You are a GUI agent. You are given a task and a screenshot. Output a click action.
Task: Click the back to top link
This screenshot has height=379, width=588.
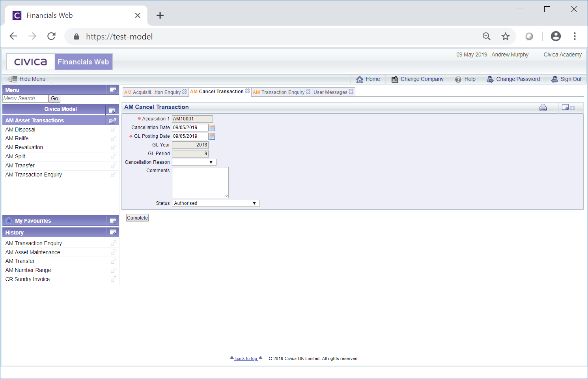click(246, 358)
